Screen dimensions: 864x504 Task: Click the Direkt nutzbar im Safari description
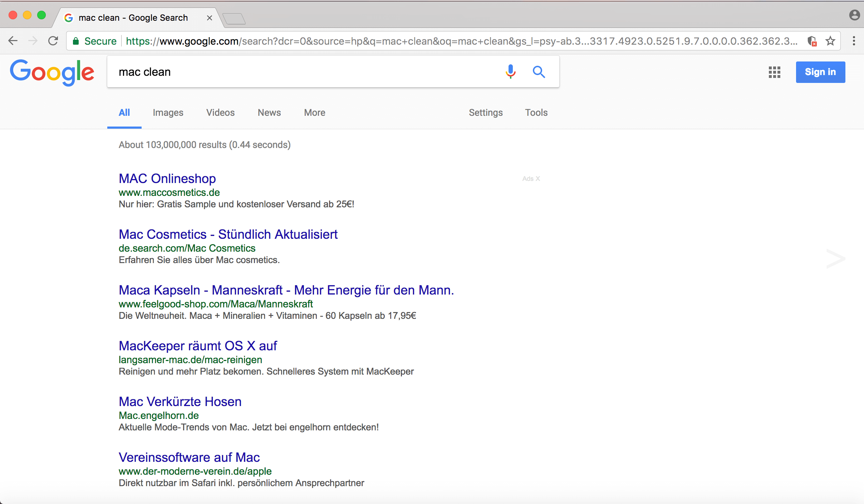coord(241,483)
